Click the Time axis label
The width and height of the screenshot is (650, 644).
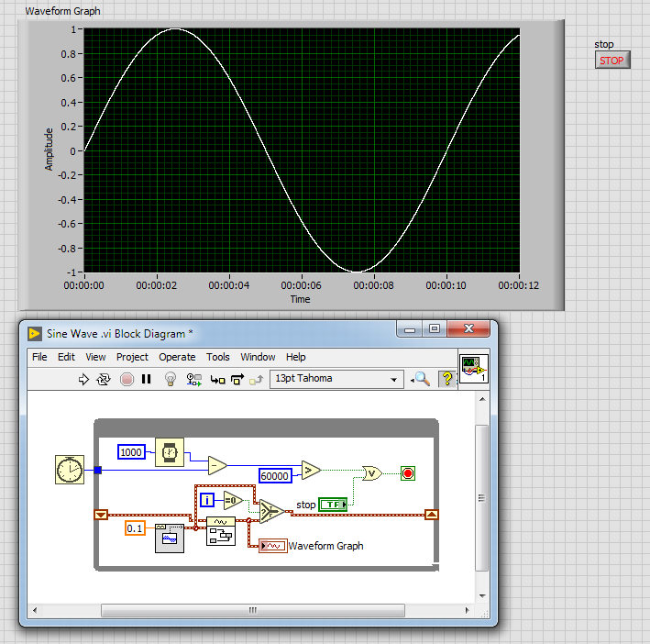click(300, 299)
